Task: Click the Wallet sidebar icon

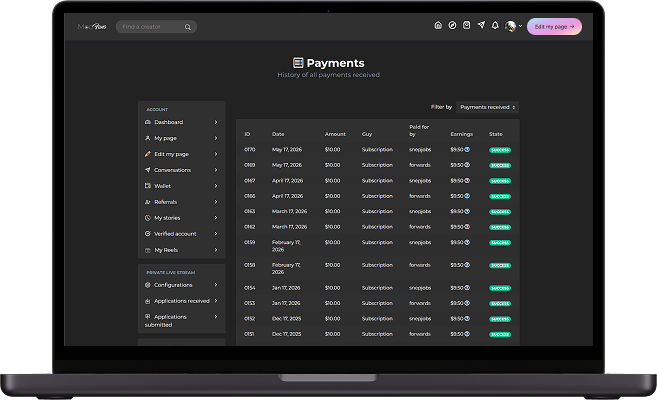Action: tap(147, 186)
